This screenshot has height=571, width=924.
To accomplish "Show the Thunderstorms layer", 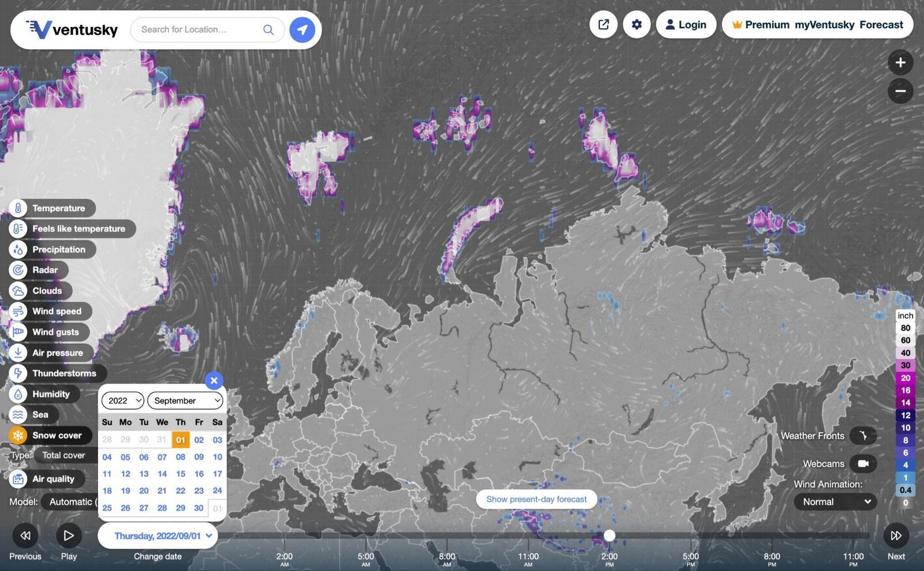I will pyautogui.click(x=58, y=373).
